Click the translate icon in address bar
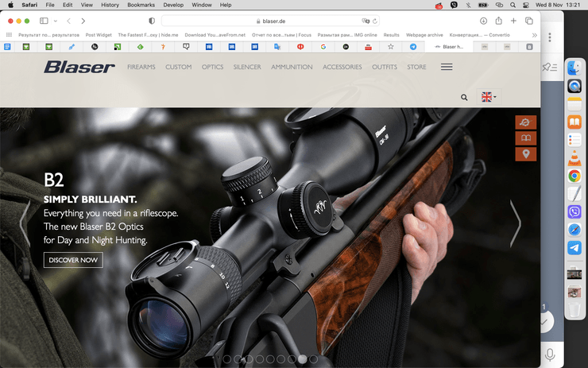This screenshot has width=588, height=368. tap(366, 21)
